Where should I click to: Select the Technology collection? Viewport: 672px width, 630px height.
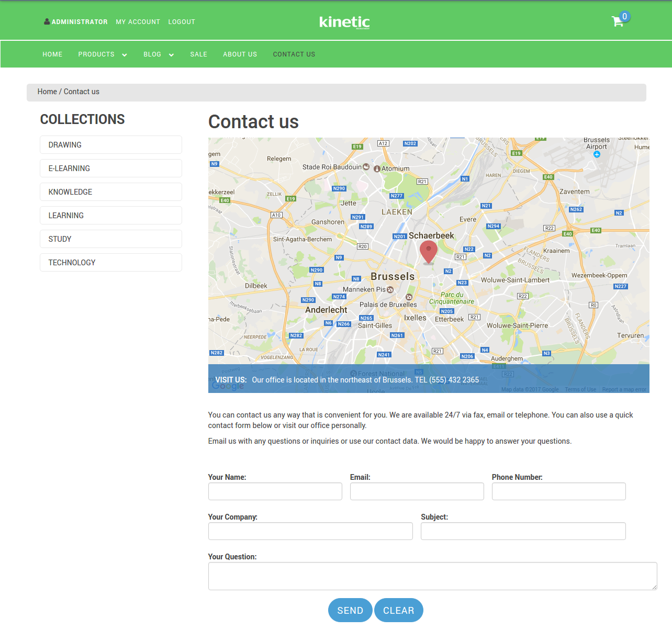pos(111,263)
